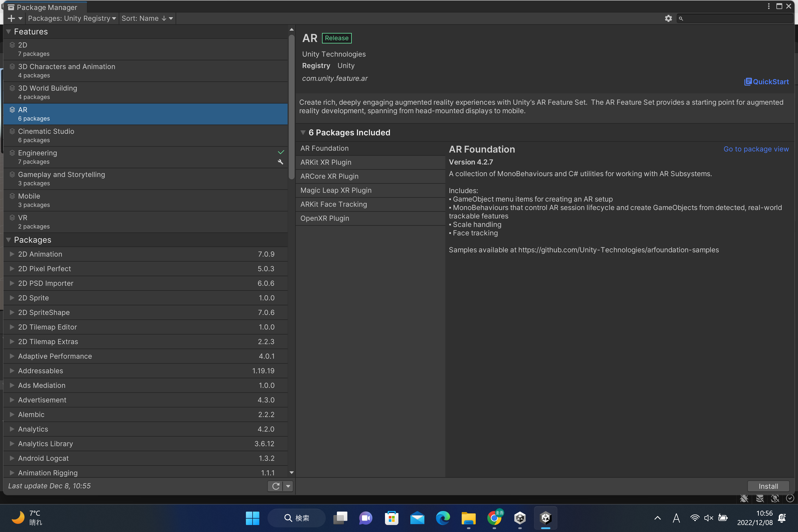Open Google Chrome from the taskbar
The height and width of the screenshot is (532, 798).
494,518
